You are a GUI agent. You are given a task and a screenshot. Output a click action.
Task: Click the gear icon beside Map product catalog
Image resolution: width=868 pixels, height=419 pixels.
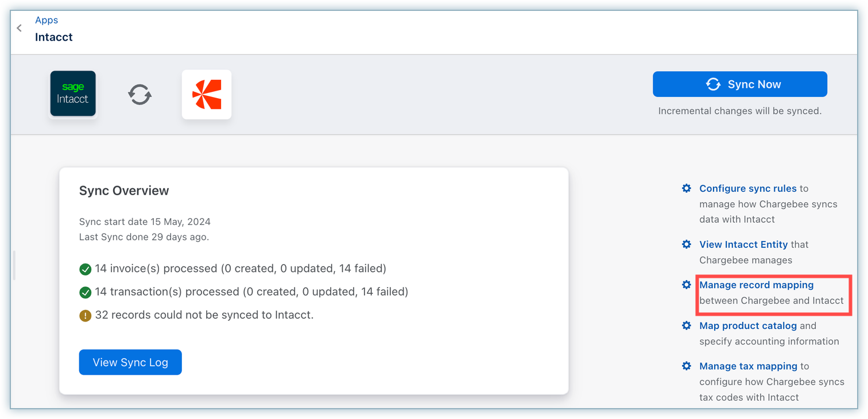[686, 325]
